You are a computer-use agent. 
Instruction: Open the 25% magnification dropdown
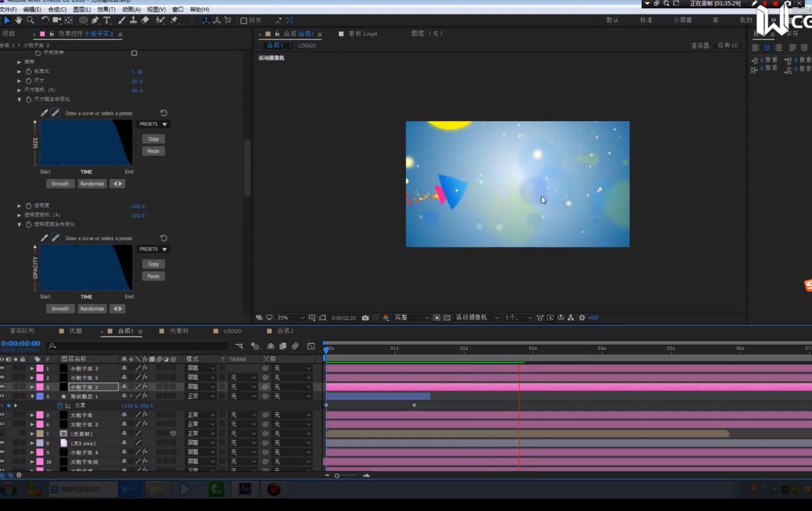(291, 318)
